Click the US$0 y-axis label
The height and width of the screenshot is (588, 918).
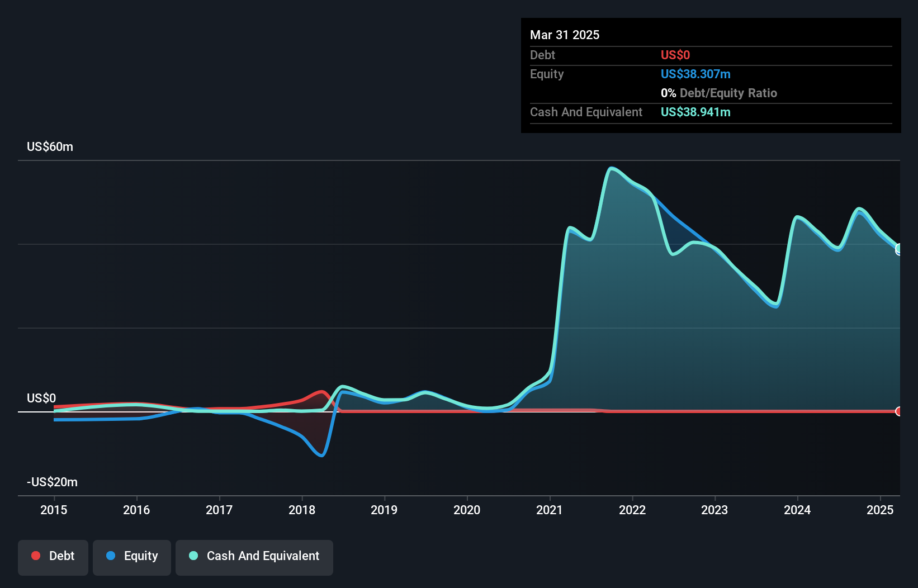[41, 398]
